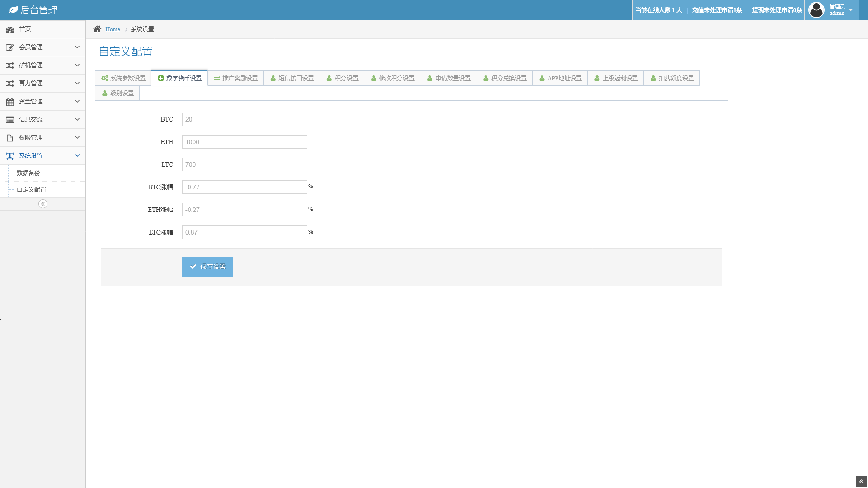Viewport: 868px width, 488px height.
Task: Open 充值未处理申请1条 notification link
Action: [x=717, y=10]
